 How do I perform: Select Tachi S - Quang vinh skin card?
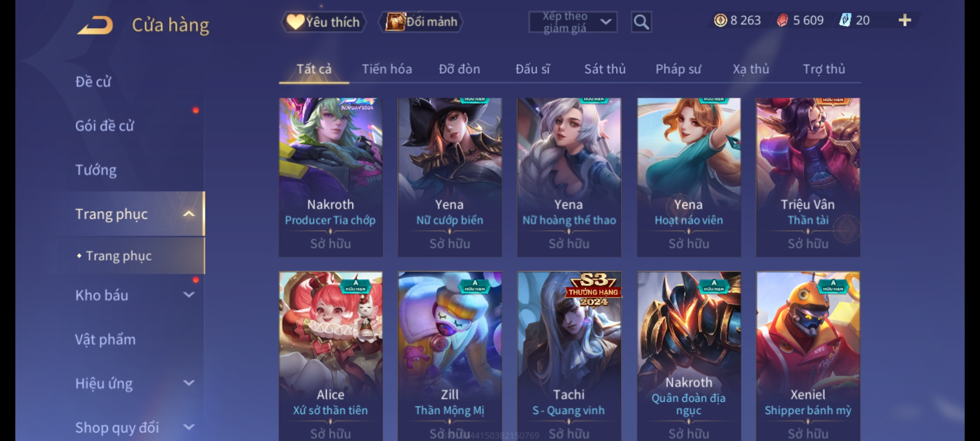(x=569, y=356)
